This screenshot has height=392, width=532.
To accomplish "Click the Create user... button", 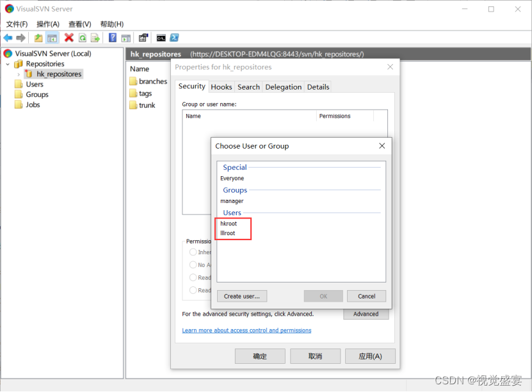I will (x=242, y=297).
